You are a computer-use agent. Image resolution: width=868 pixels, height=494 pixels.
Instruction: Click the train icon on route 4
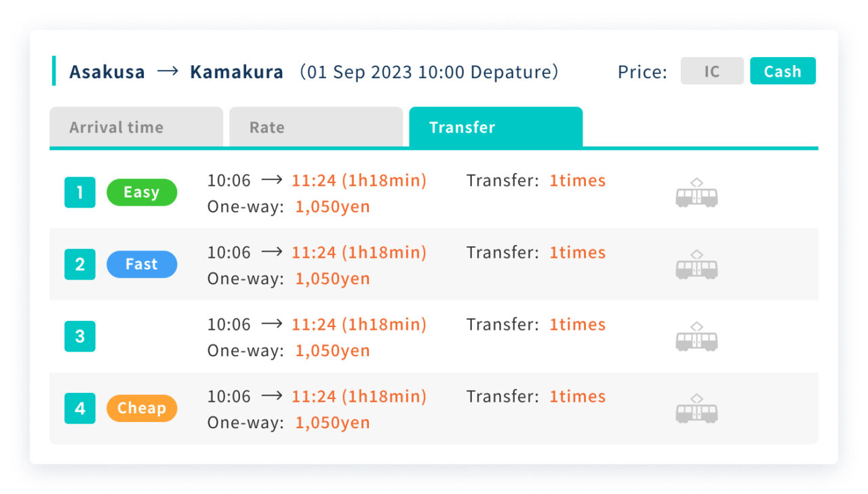tap(696, 408)
